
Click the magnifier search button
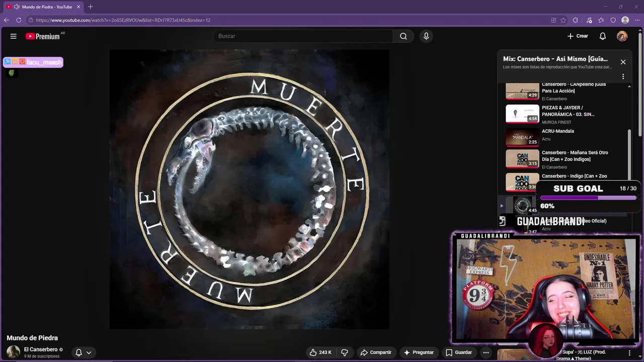[404, 36]
